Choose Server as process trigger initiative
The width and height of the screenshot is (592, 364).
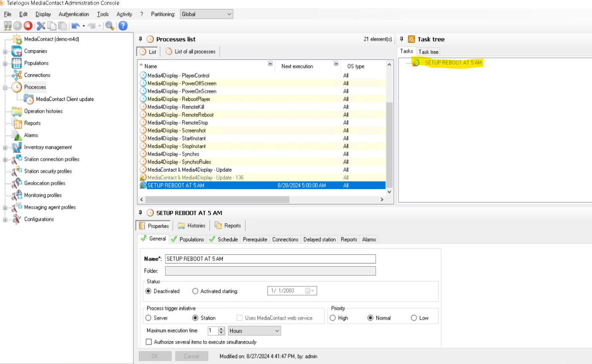148,318
